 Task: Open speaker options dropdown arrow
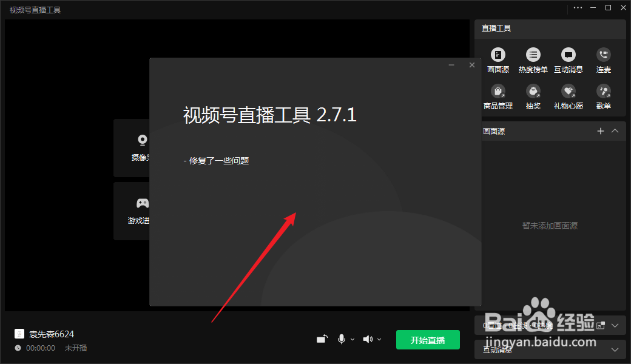[379, 340]
